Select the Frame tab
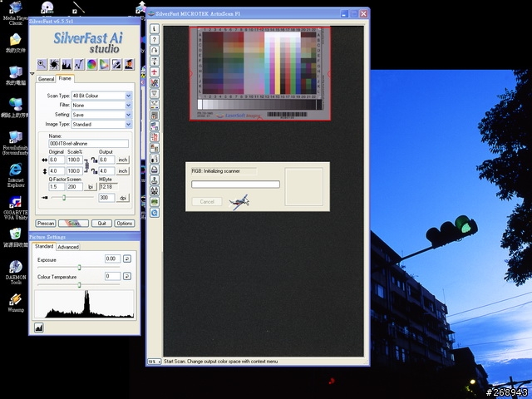The image size is (532, 399). click(x=65, y=78)
